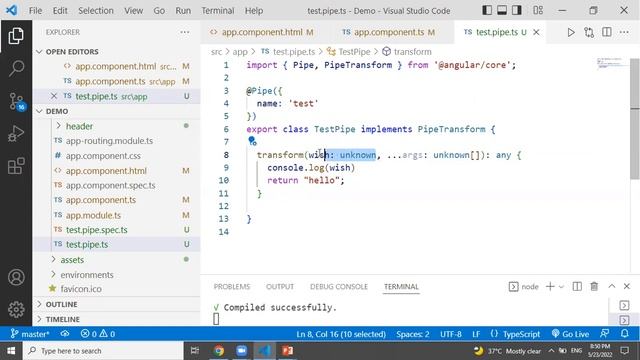
Task: Kill terminal with trash icon
Action: (x=594, y=287)
